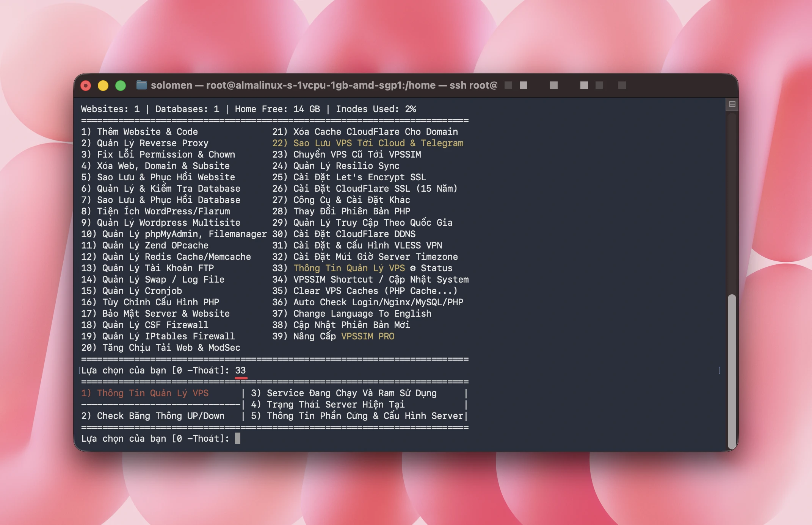Click '13) Quản Lý Tài Khoản FTP'
The height and width of the screenshot is (525, 812).
(147, 268)
